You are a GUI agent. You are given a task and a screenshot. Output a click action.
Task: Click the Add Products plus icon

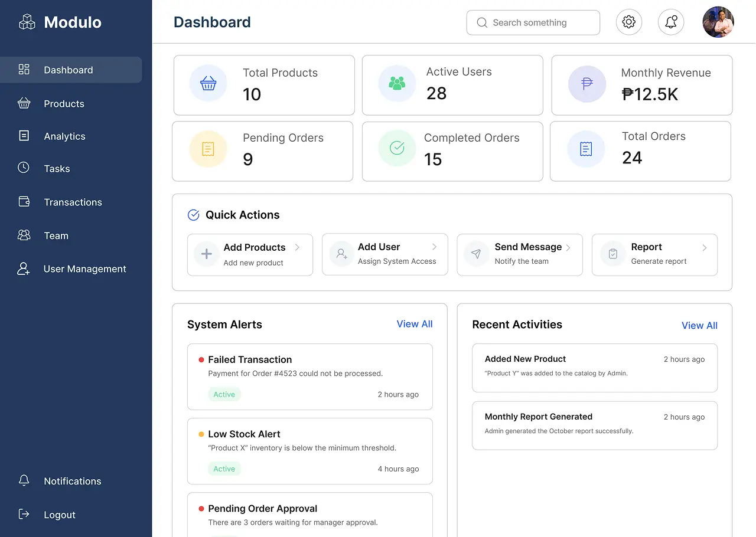tap(206, 254)
